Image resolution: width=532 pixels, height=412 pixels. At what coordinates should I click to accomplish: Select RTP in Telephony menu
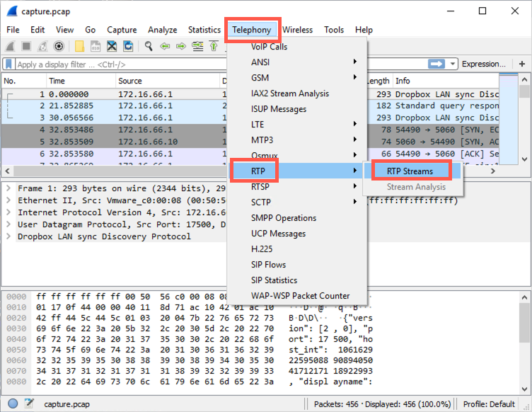point(297,171)
